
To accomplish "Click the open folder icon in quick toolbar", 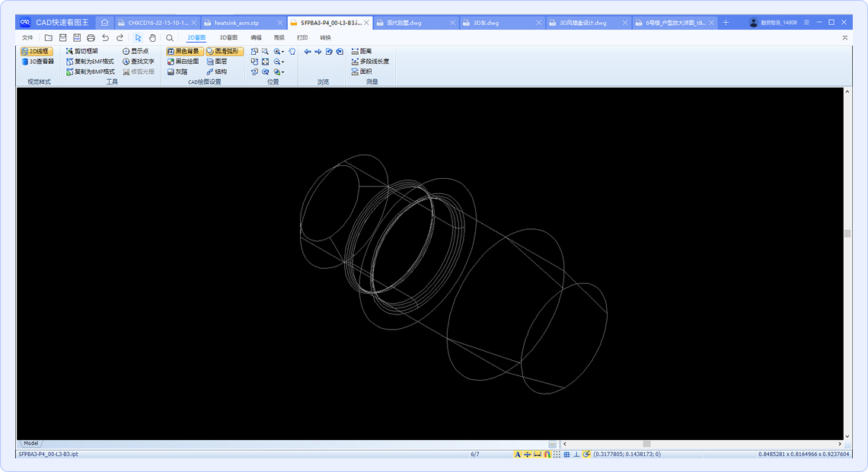I will 49,37.
